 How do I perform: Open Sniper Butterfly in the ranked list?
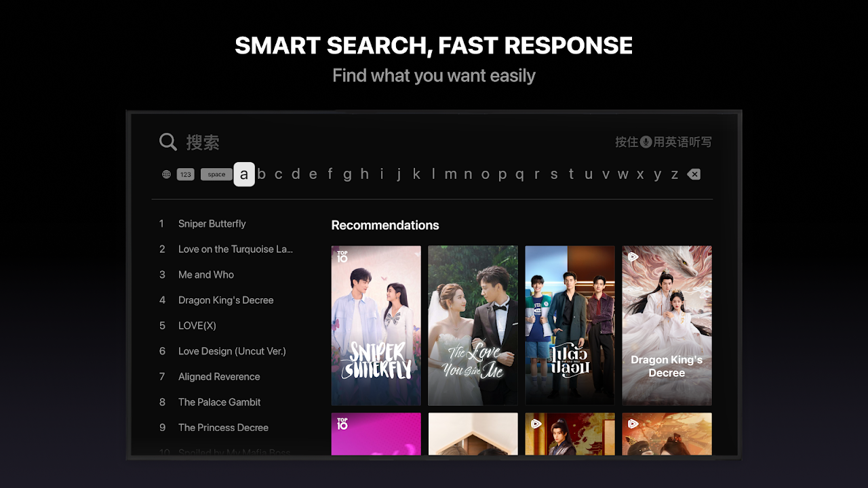[212, 224]
